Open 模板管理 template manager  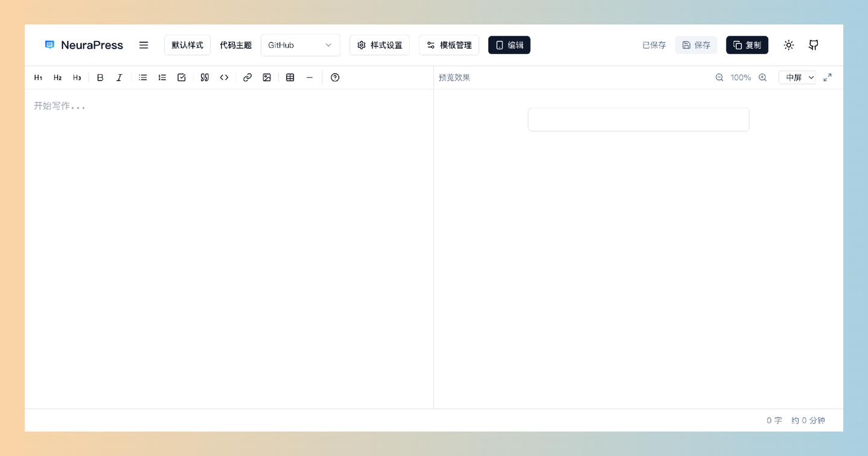(449, 45)
